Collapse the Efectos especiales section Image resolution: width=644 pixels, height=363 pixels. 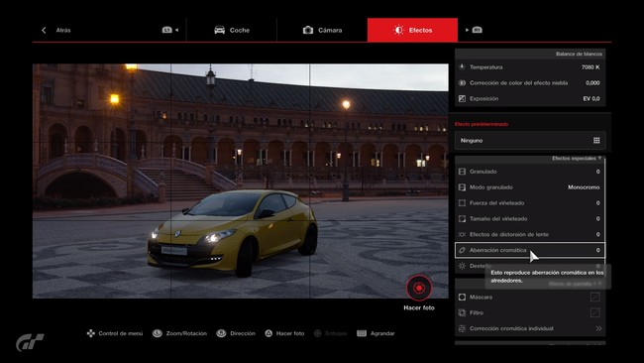pyautogui.click(x=577, y=159)
